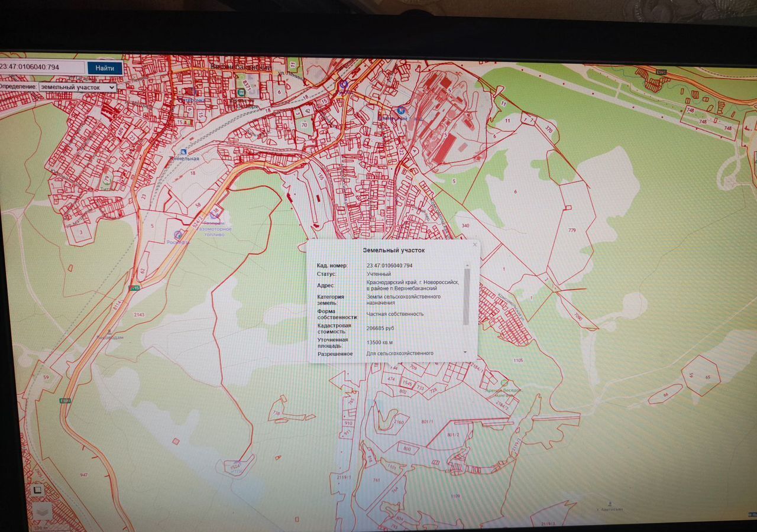
Task: Open the Определение земельный участок dropdown
Action: pos(77,87)
